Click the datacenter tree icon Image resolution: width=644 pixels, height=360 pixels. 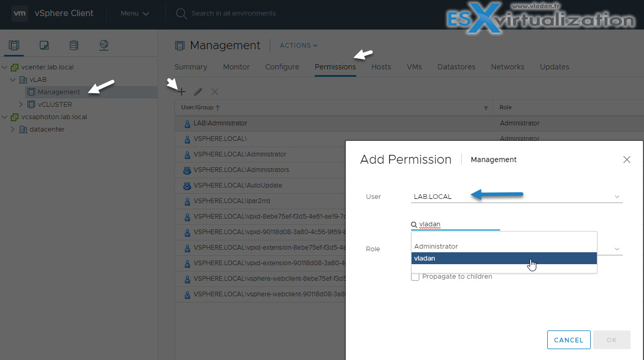pos(23,129)
